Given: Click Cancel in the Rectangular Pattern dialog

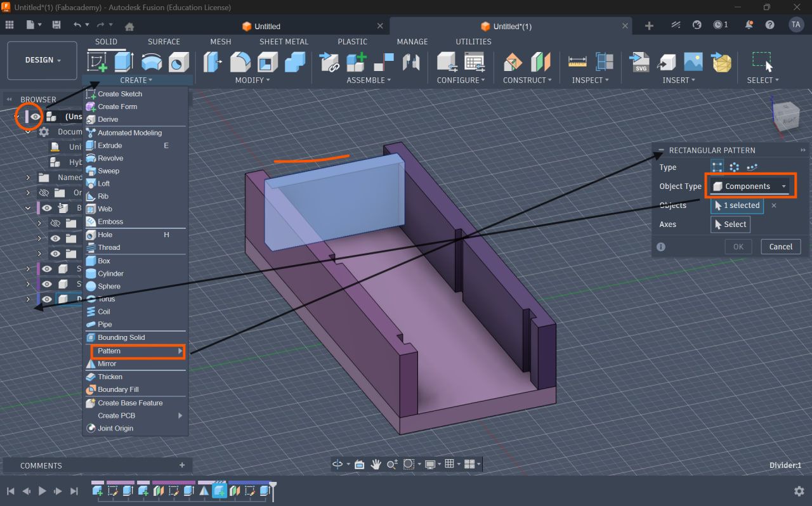Looking at the screenshot, I should pyautogui.click(x=780, y=247).
